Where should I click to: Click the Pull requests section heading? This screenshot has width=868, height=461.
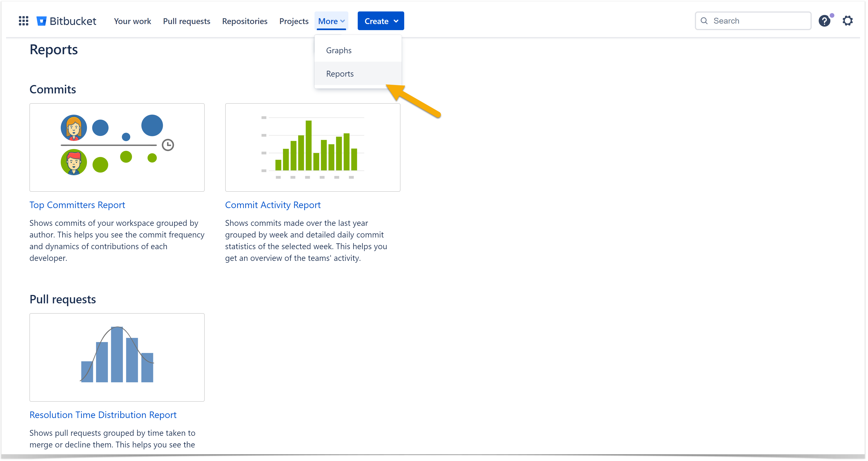coord(63,299)
